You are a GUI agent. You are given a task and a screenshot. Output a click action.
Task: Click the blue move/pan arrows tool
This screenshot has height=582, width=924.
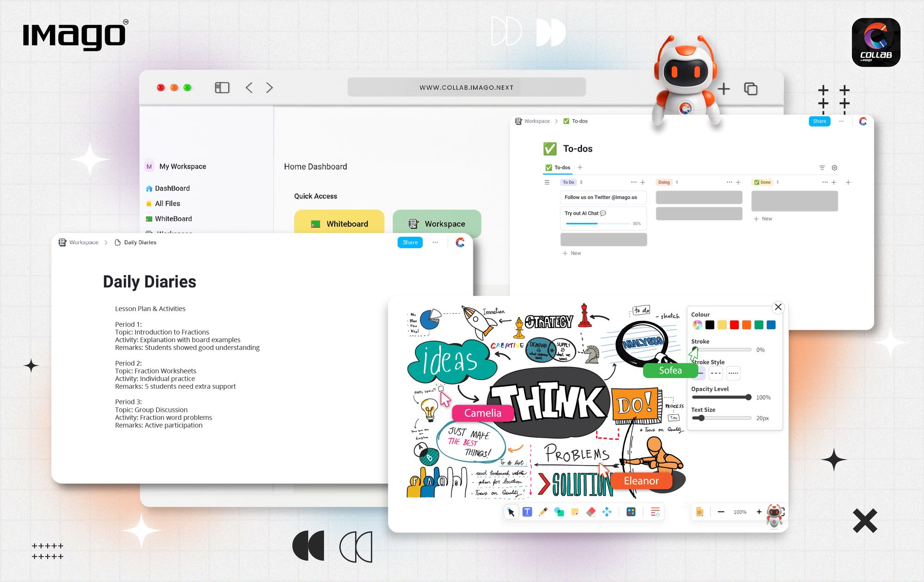[x=607, y=512]
